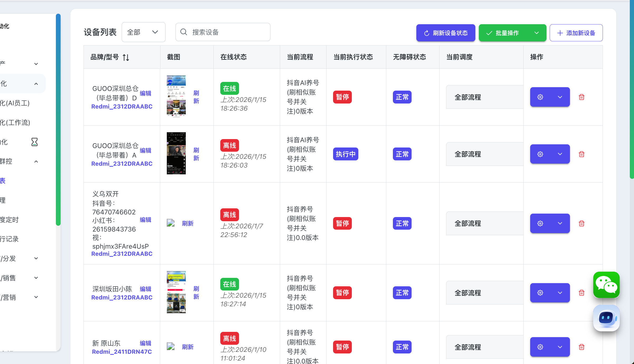Expand the 批量操作 dropdown arrow
Viewport: 634px width, 364px height.
(537, 33)
